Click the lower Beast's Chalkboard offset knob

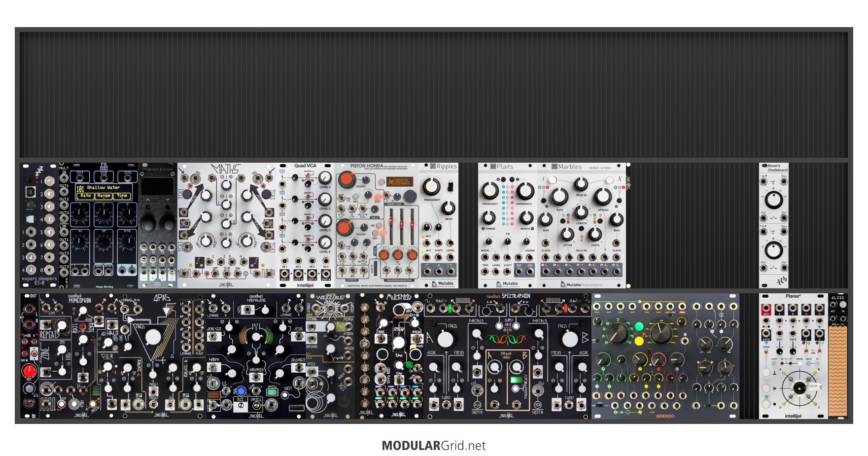pyautogui.click(x=774, y=249)
